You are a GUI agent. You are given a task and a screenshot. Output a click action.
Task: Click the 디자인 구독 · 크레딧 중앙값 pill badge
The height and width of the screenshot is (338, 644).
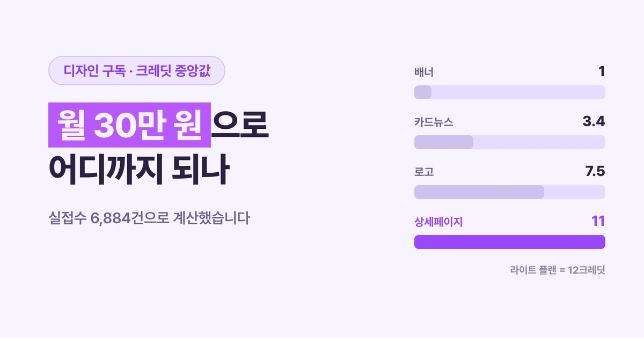tap(137, 70)
